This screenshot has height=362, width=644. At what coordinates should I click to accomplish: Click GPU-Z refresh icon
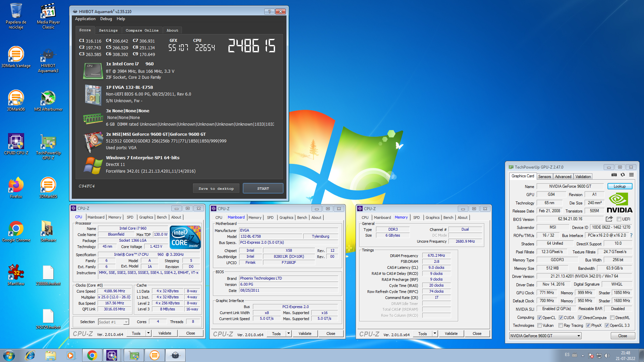623,175
